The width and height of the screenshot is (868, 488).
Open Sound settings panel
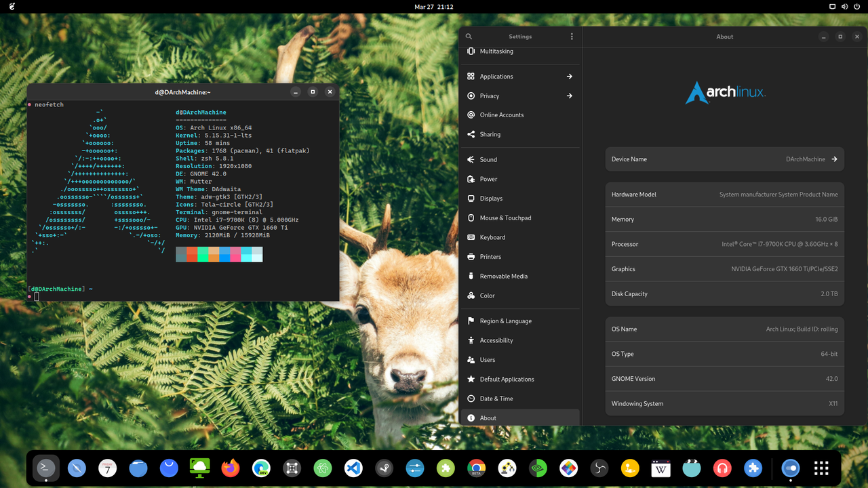pyautogui.click(x=520, y=160)
